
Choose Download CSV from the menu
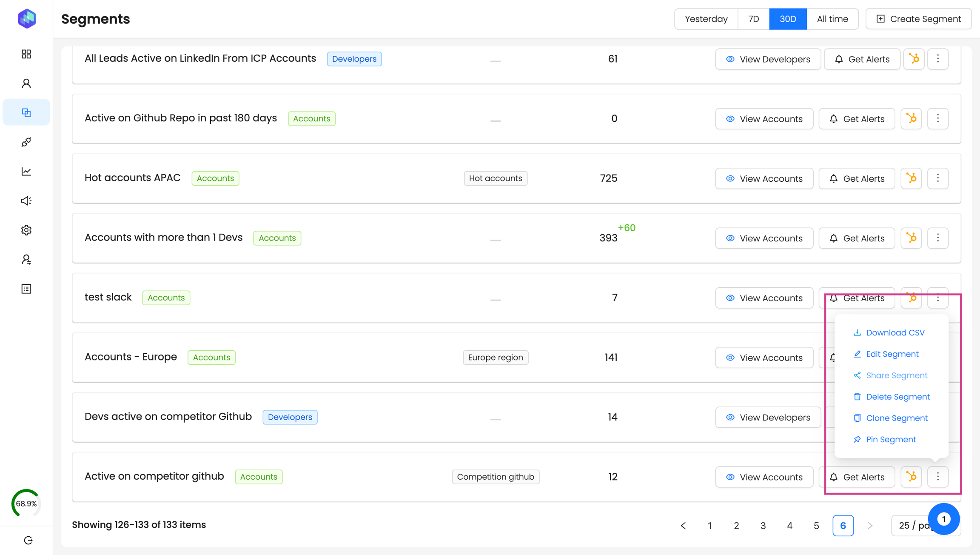(895, 333)
